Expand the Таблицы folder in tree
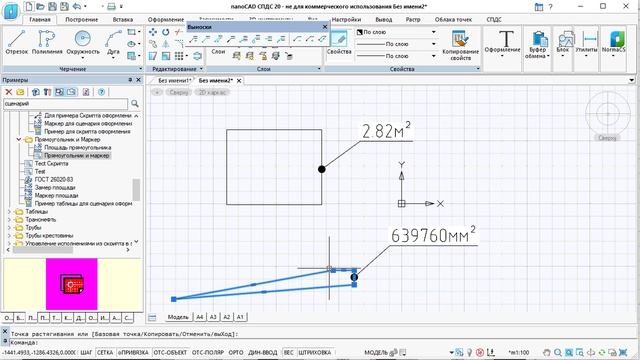 pyautogui.click(x=9, y=211)
